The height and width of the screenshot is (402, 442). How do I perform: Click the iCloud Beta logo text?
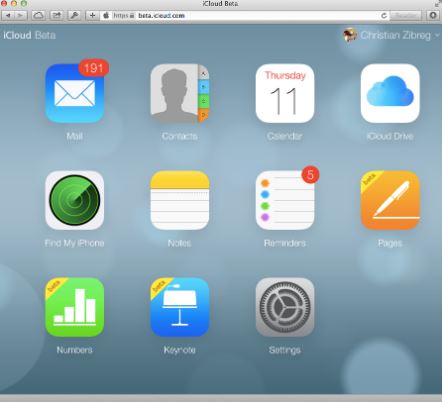click(x=29, y=35)
